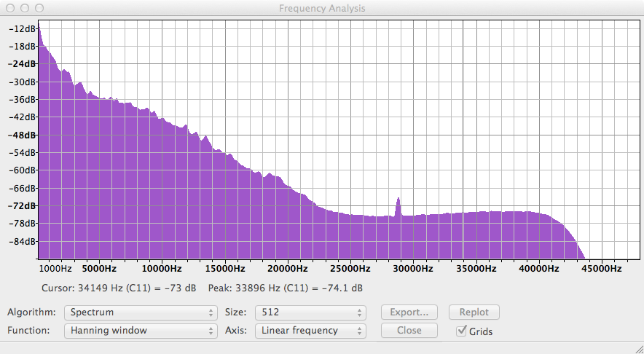Click the -36dB axis label
Image resolution: width=644 pixels, height=354 pixels.
pyautogui.click(x=22, y=99)
